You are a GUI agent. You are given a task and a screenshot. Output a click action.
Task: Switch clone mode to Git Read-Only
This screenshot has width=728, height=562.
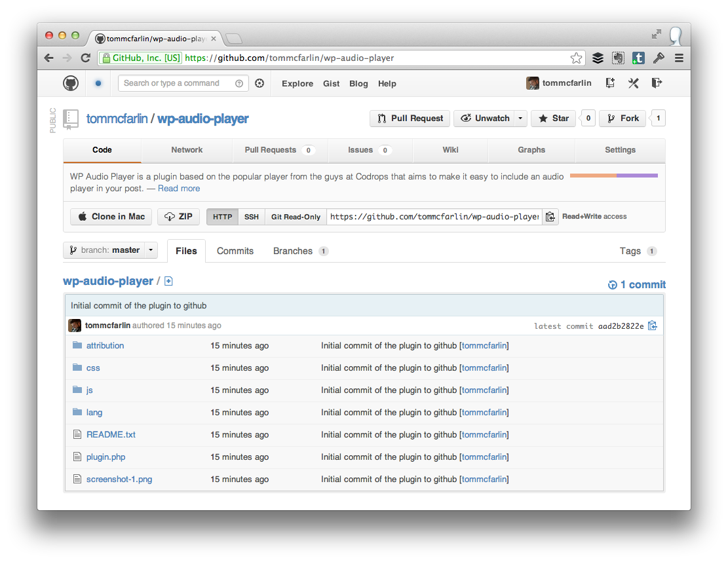click(x=295, y=216)
